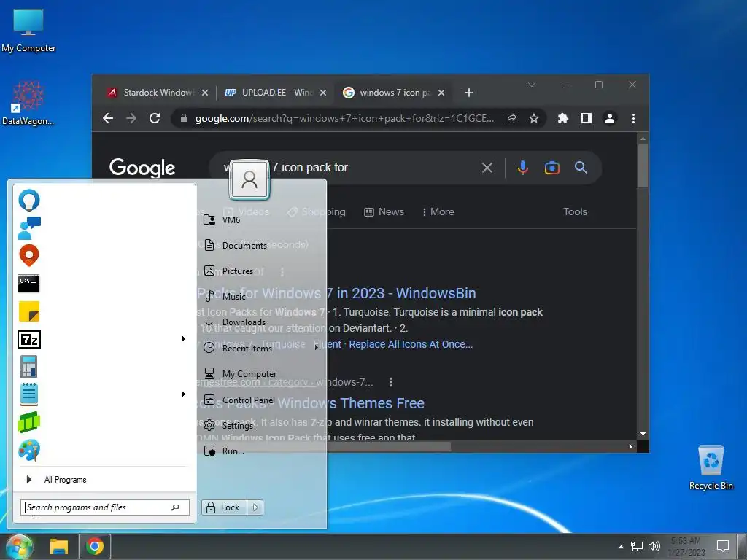The width and height of the screenshot is (747, 560).
Task: Share this page icon in address bar
Action: pyautogui.click(x=510, y=118)
